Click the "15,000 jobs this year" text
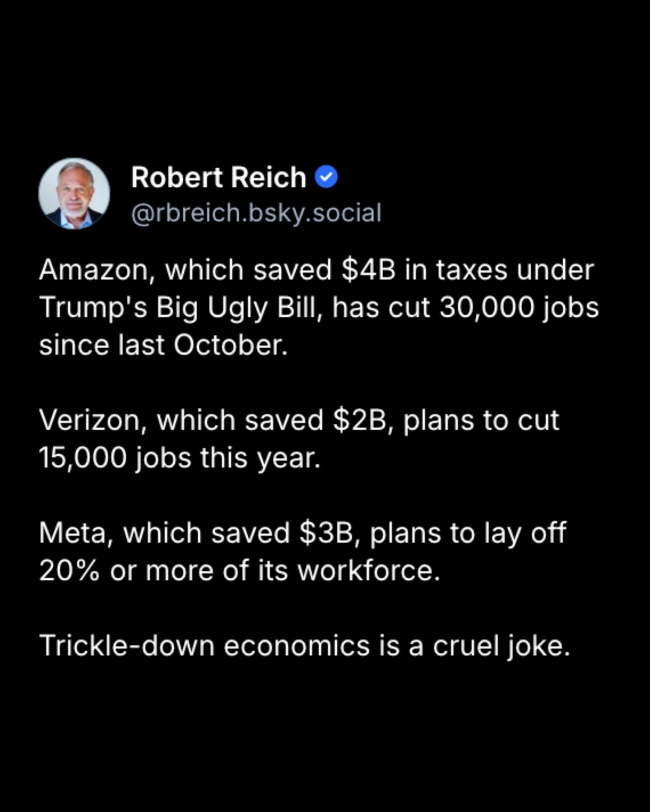650x812 pixels. [x=179, y=458]
